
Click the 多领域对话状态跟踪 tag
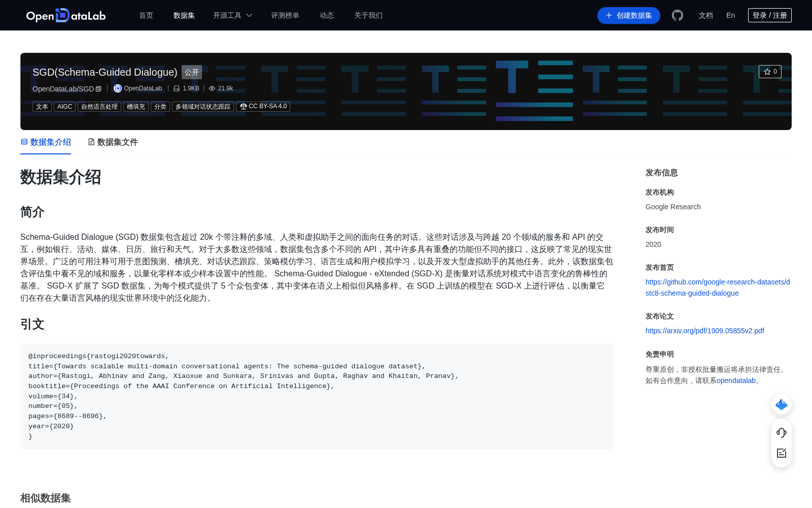click(203, 107)
